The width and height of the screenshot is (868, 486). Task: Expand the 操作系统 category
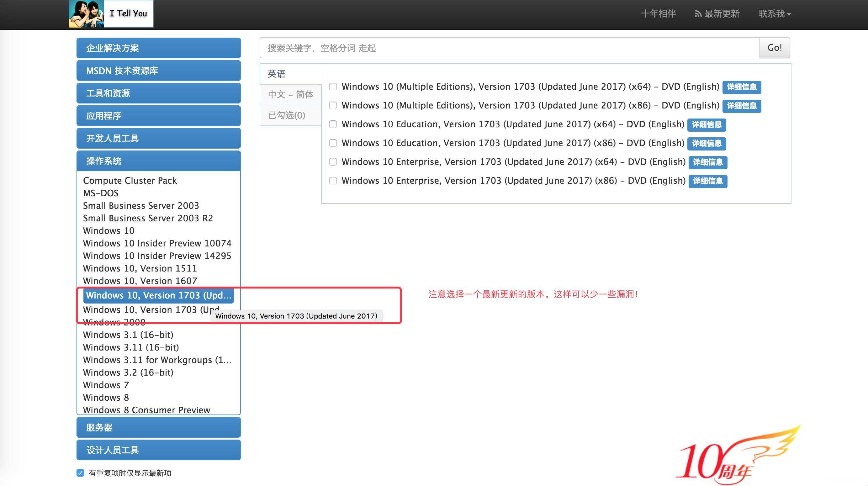pyautogui.click(x=158, y=161)
